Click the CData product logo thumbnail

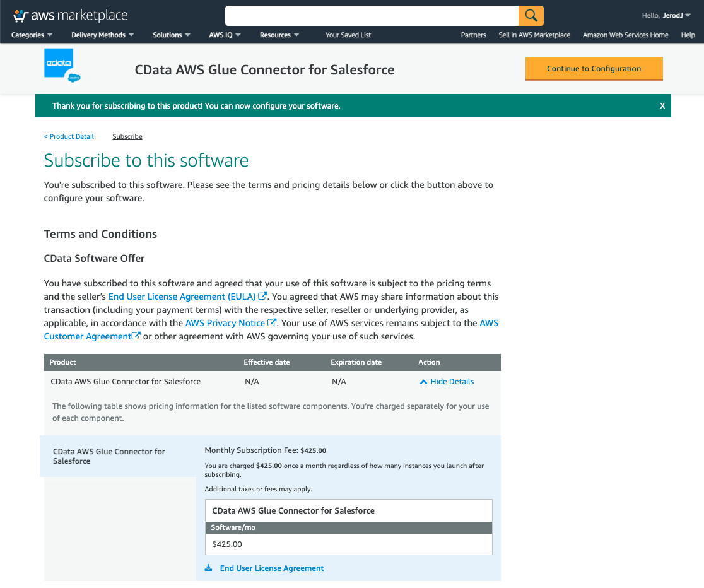62,66
